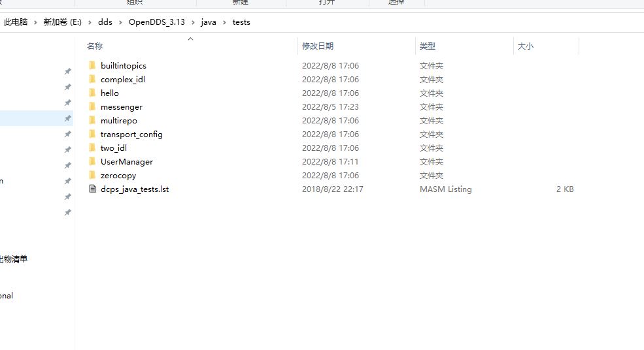Navigate to 新加卷 (E:) breadcrumb
This screenshot has width=644, height=350.
[62, 22]
